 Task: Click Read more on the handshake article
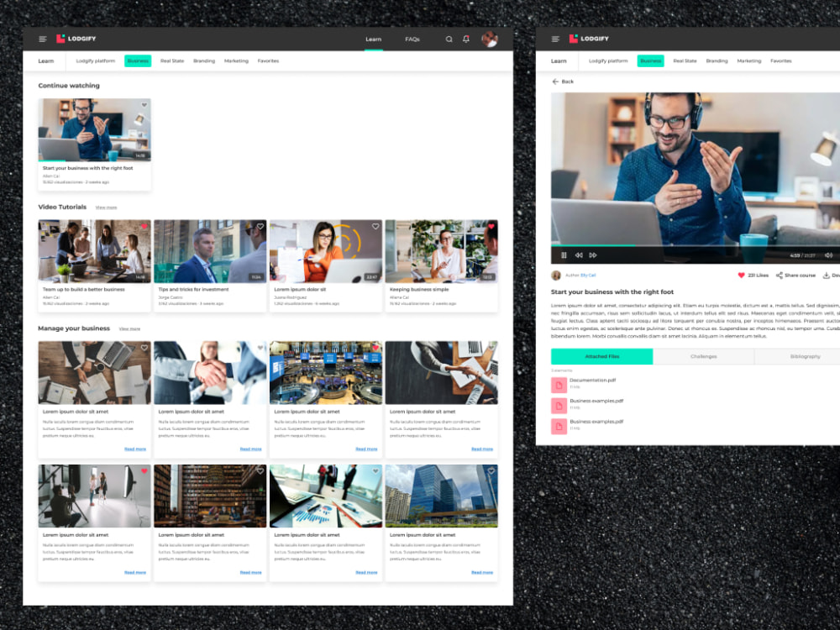[250, 449]
